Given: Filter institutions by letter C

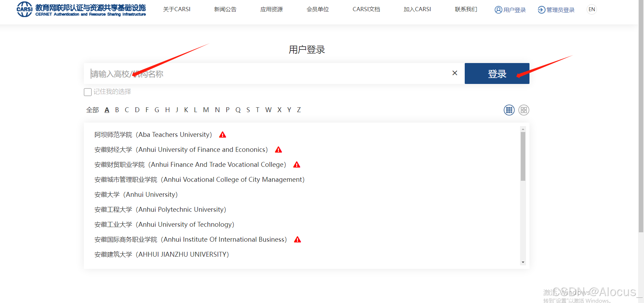Looking at the screenshot, I should coord(127,110).
